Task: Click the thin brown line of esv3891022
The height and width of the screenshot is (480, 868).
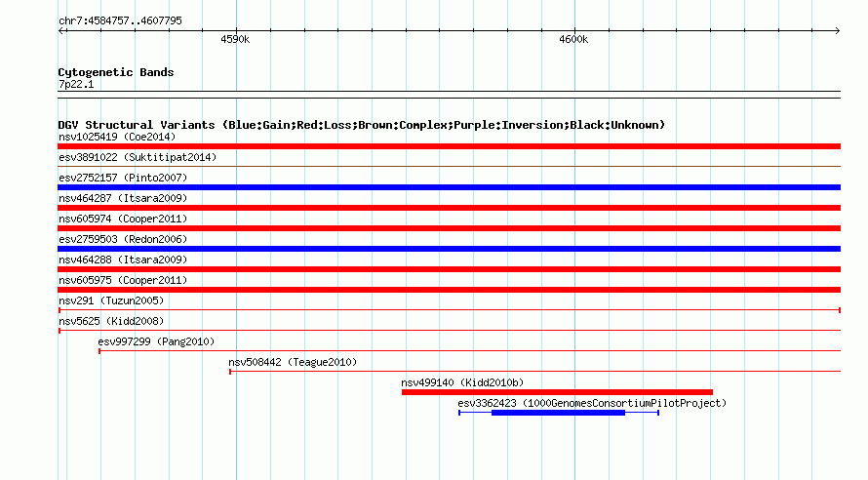Action: click(x=449, y=167)
